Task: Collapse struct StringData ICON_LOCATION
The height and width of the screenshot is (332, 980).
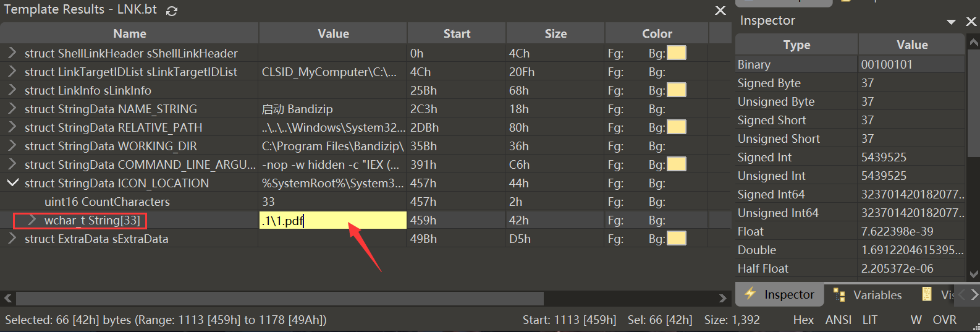Action: (x=12, y=183)
